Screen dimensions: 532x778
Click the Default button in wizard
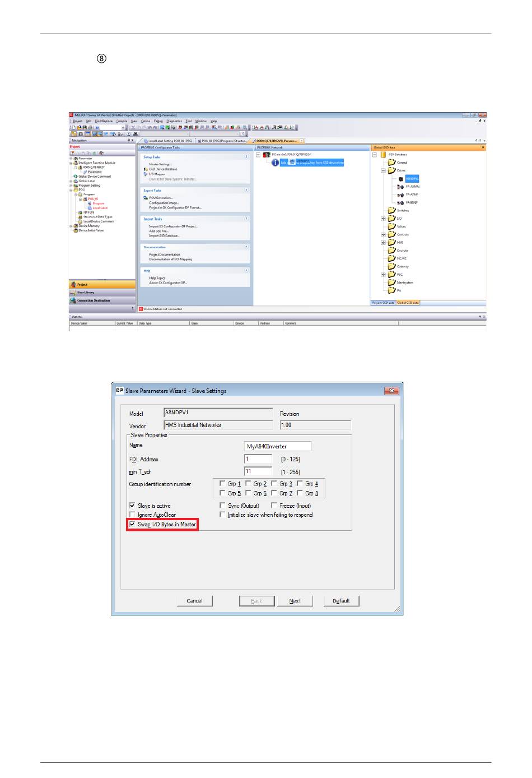pos(341,601)
